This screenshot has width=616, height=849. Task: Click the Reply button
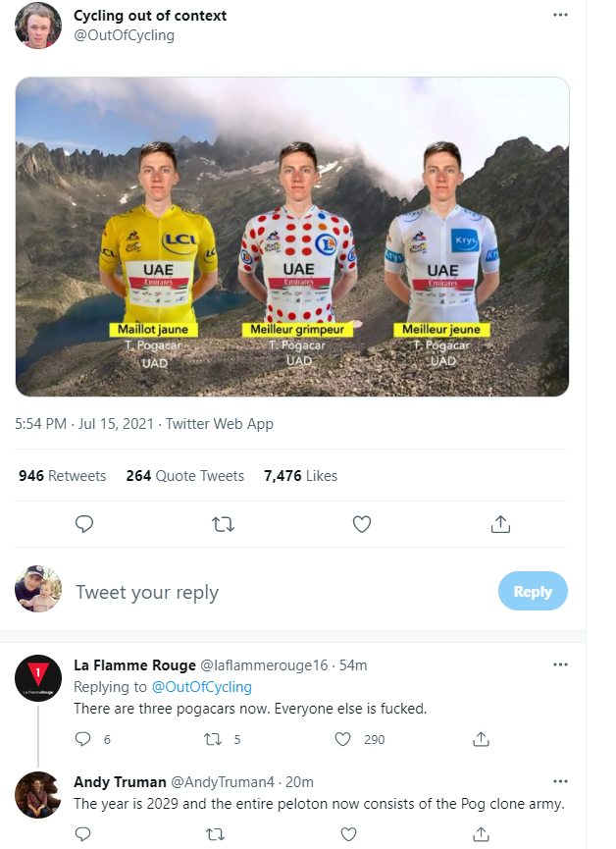533,591
